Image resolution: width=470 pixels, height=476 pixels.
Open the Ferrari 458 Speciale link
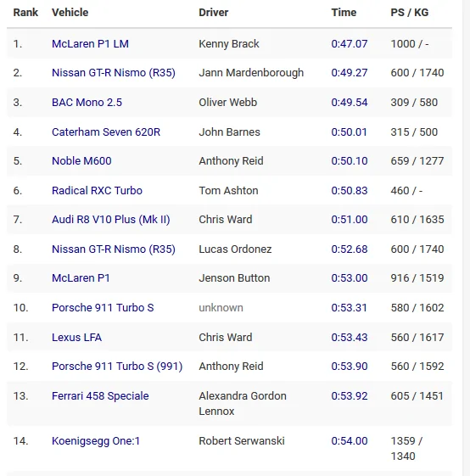point(100,396)
